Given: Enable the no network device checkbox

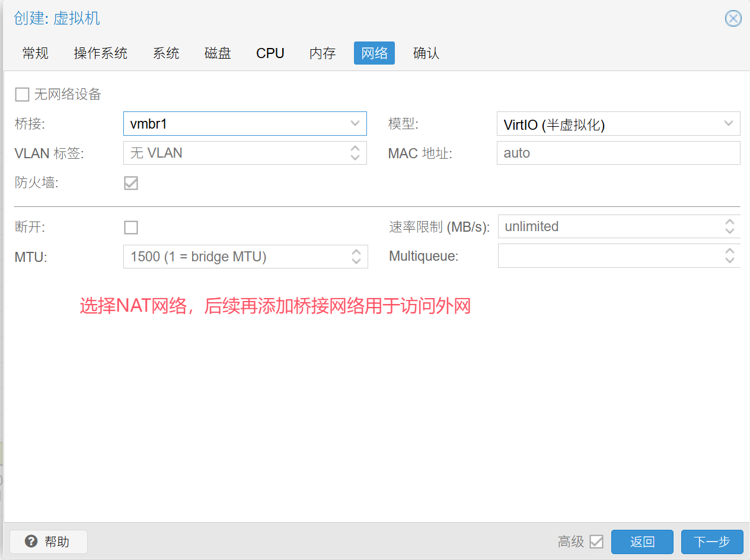Looking at the screenshot, I should (x=22, y=94).
